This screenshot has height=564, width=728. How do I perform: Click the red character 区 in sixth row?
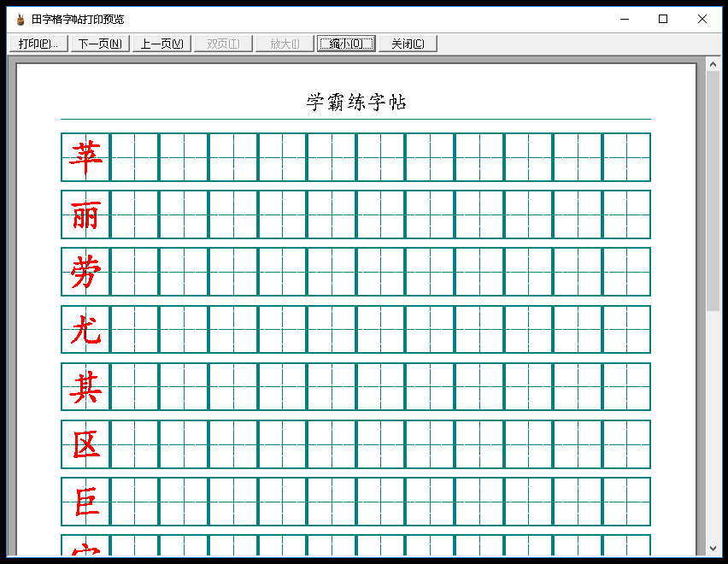[x=86, y=444]
